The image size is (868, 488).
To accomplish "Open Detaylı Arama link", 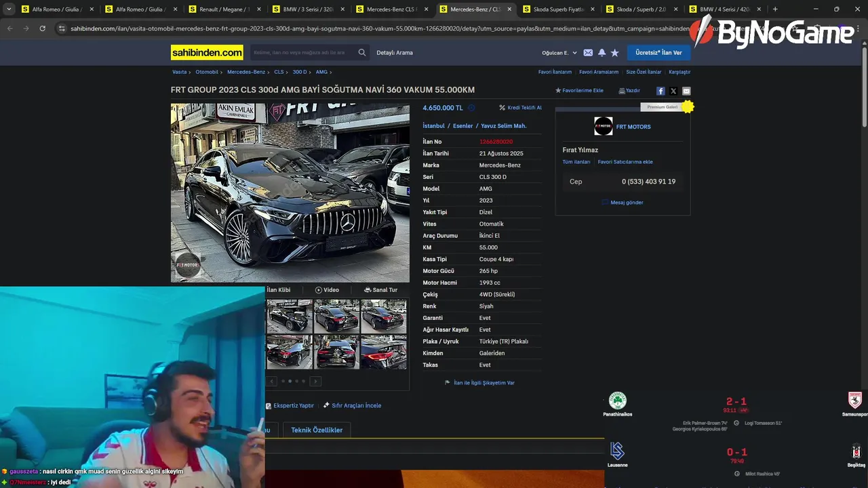I will [x=395, y=53].
